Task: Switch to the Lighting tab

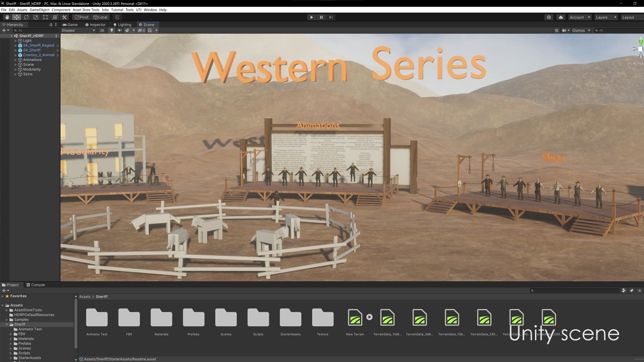Action: (x=122, y=24)
